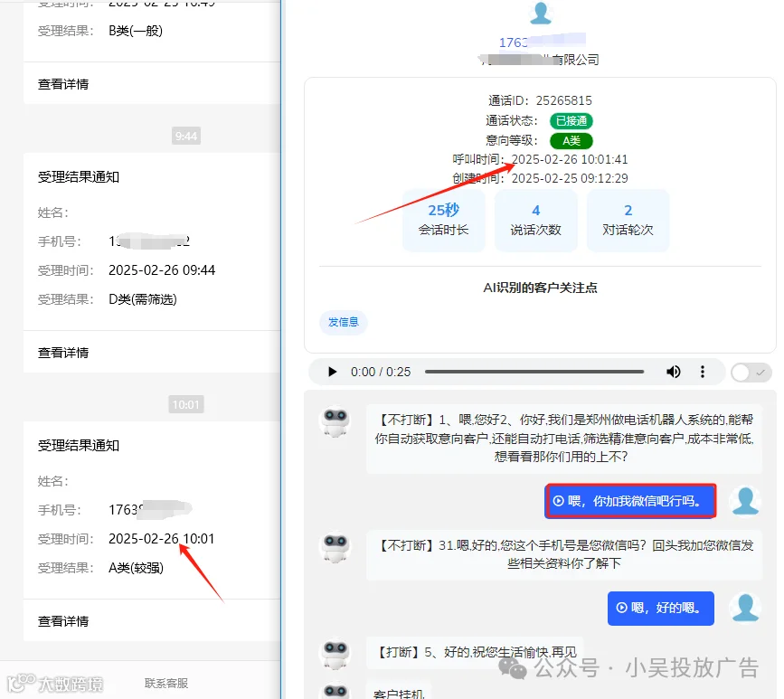Click user avatar beside 你加我微信吧 reply
The width and height of the screenshot is (784, 699).
click(745, 501)
